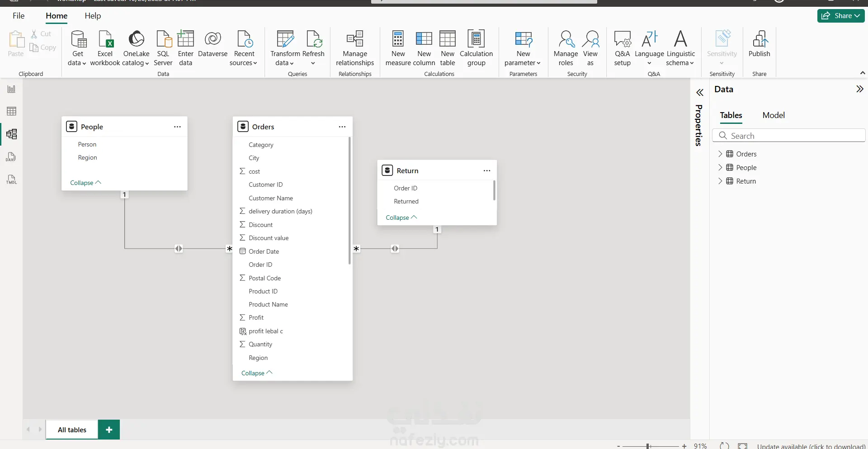Open the Help ribbon tab
The image size is (868, 449).
pos(93,16)
